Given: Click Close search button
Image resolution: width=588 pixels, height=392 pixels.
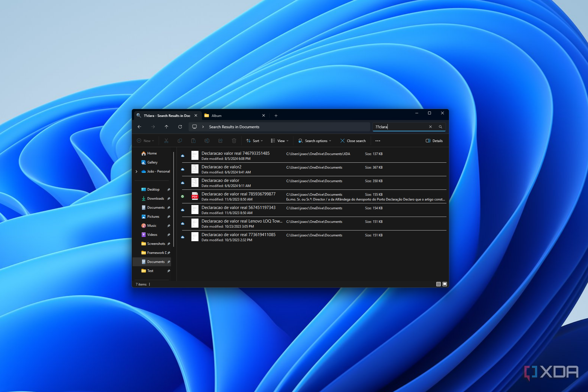Looking at the screenshot, I should point(353,141).
